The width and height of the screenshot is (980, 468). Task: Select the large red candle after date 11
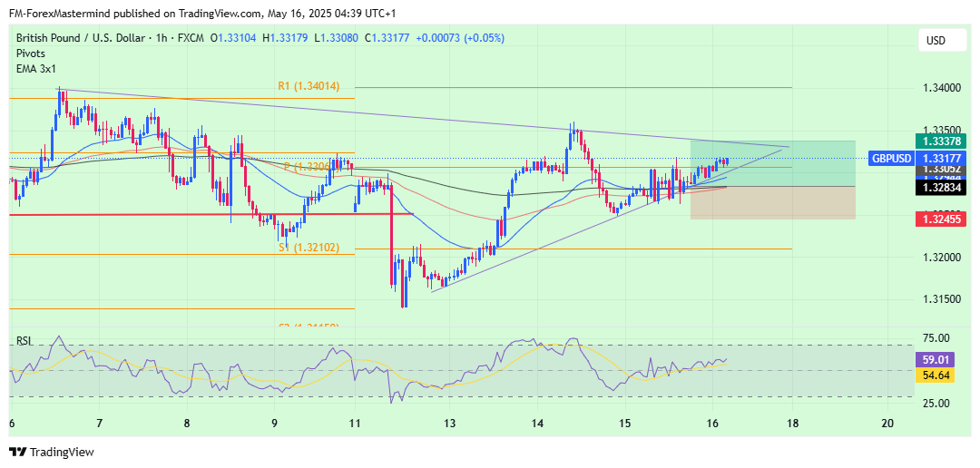pos(392,234)
